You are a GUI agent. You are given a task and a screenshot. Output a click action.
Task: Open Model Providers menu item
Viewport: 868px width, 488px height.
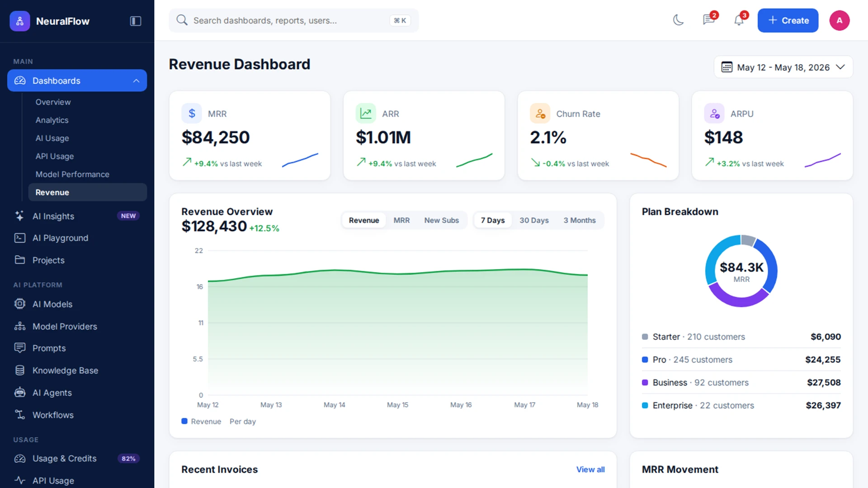(x=77, y=326)
